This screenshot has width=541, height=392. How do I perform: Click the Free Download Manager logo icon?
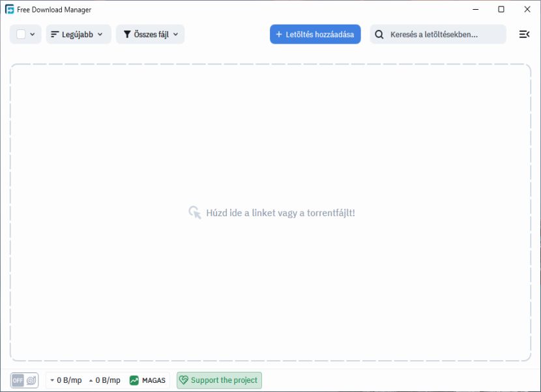pos(9,9)
